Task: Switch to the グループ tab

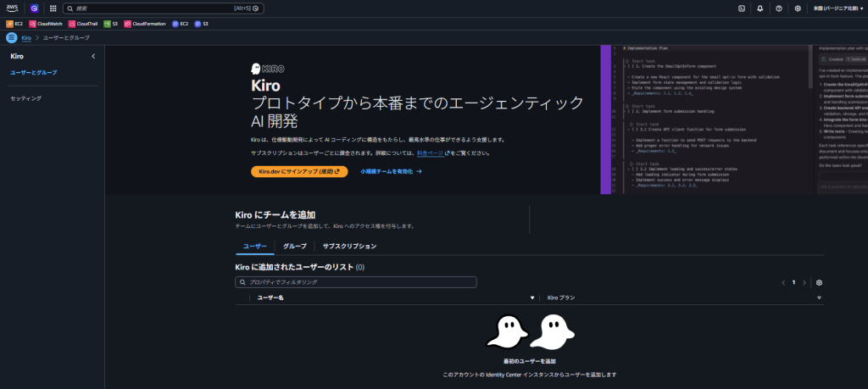Action: pyautogui.click(x=295, y=246)
